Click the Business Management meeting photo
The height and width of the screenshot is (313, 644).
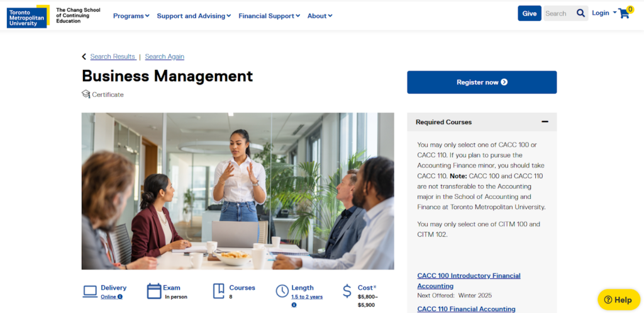pos(238,191)
